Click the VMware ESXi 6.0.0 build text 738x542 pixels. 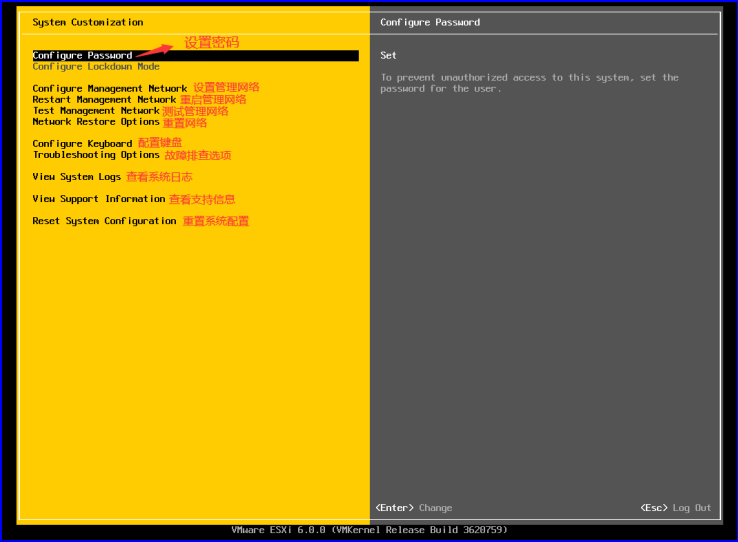[x=369, y=530]
